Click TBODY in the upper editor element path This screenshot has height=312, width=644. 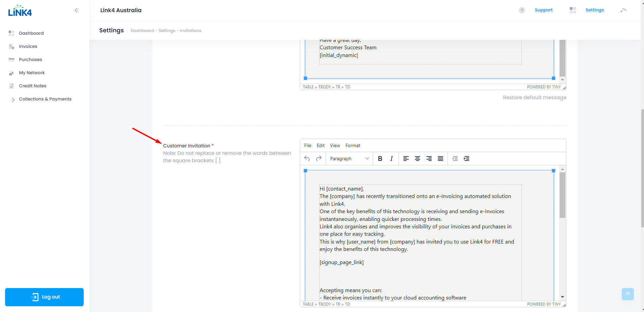(x=325, y=87)
